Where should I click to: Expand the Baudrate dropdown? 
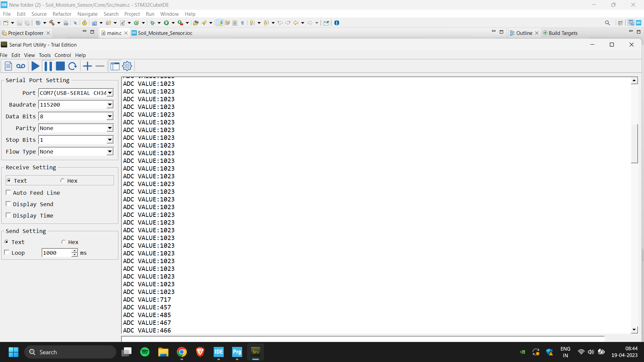110,105
